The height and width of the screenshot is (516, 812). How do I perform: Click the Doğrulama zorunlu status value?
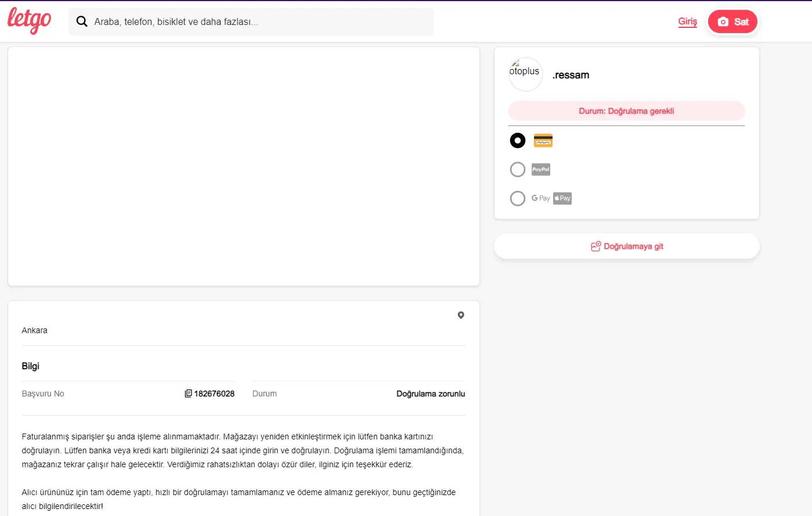coord(431,394)
